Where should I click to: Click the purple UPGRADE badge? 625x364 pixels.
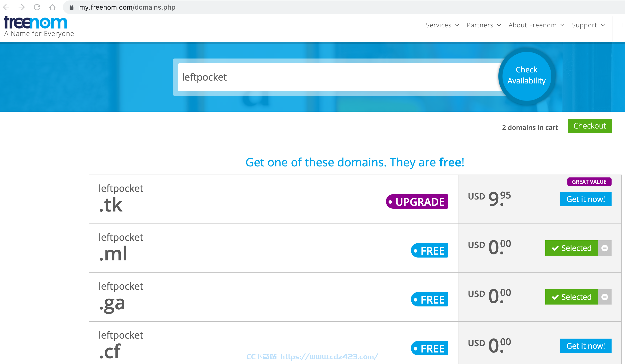417,201
